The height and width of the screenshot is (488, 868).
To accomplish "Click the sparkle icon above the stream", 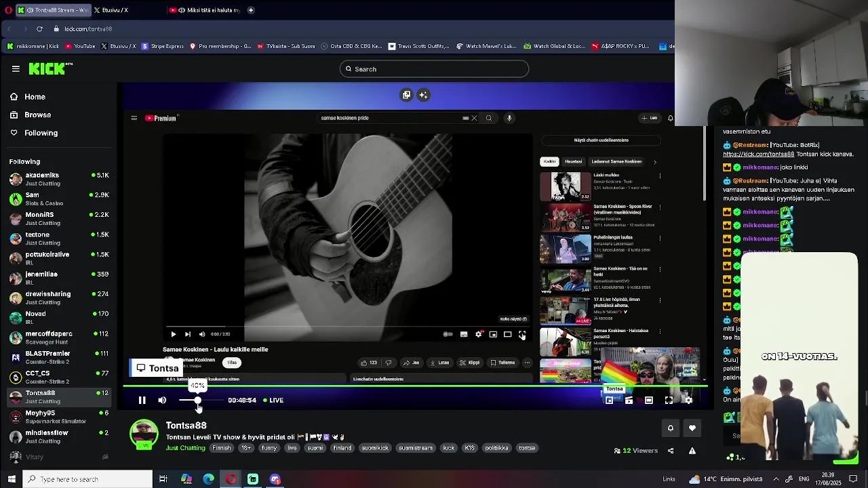I will pyautogui.click(x=423, y=95).
